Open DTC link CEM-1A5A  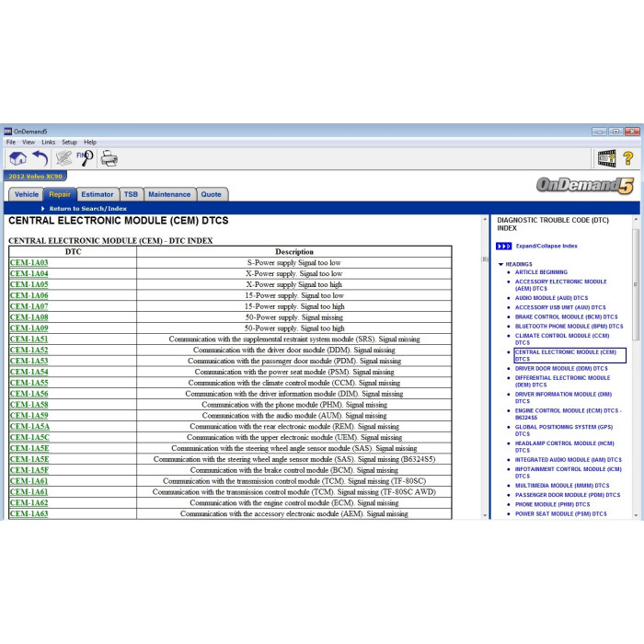(x=29, y=426)
